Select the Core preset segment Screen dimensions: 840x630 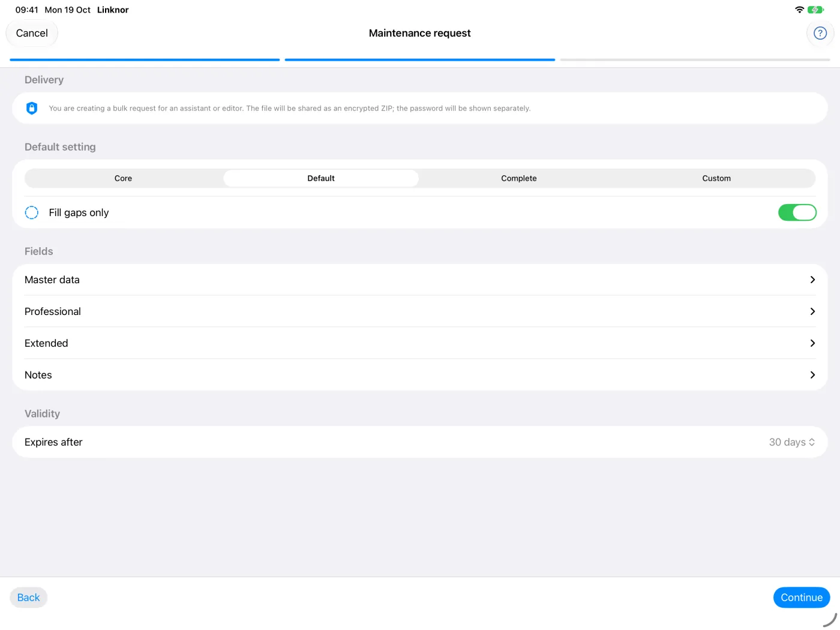(x=123, y=178)
